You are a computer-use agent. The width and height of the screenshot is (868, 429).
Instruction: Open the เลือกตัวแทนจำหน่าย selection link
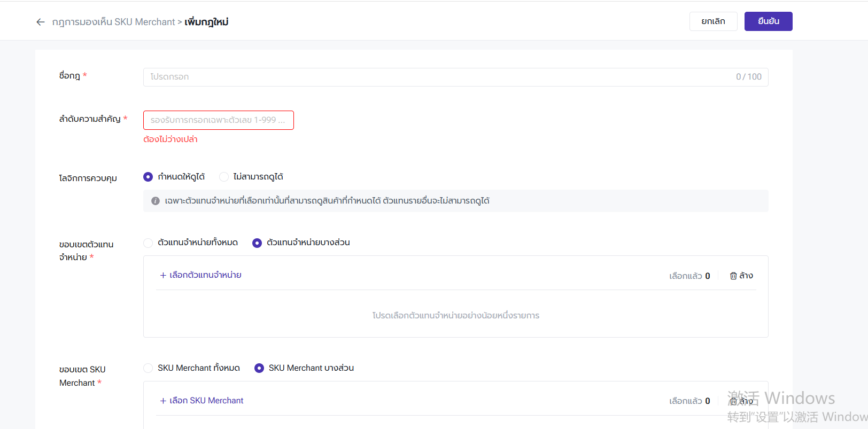pyautogui.click(x=205, y=275)
